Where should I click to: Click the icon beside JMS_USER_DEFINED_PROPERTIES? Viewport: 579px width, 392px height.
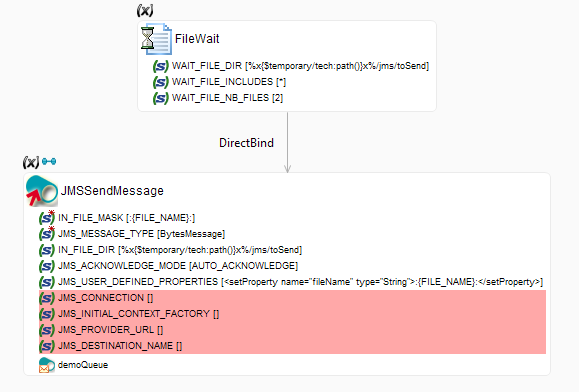(47, 282)
